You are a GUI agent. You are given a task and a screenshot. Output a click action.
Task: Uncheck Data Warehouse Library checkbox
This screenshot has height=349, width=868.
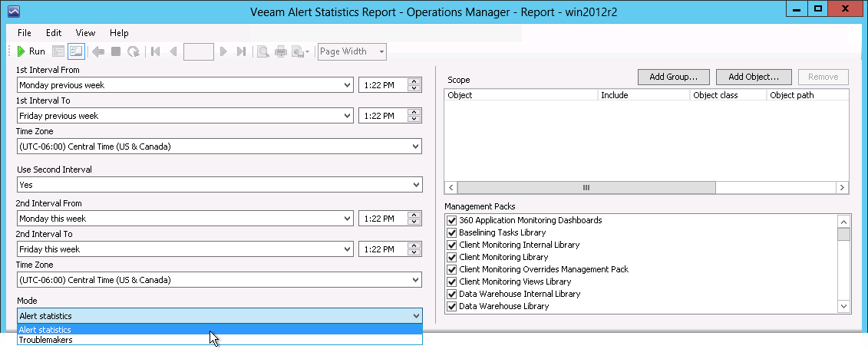[x=451, y=306]
